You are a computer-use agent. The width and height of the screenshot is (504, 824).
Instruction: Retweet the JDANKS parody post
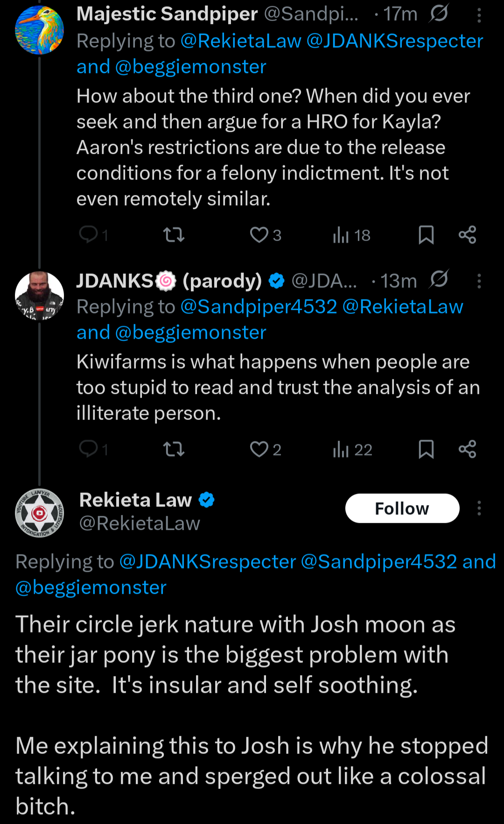pyautogui.click(x=174, y=449)
